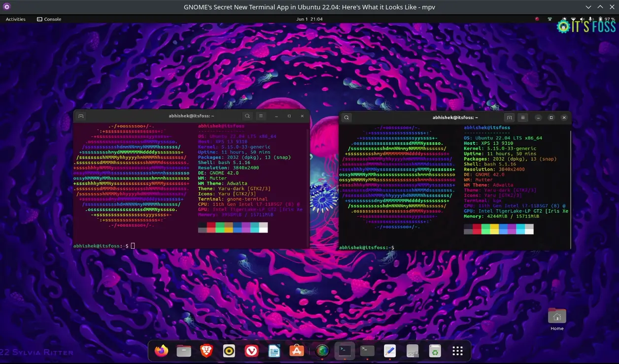Open the Console app icon beside the highlighted terminal
This screenshot has height=364, width=619.
[367, 351]
